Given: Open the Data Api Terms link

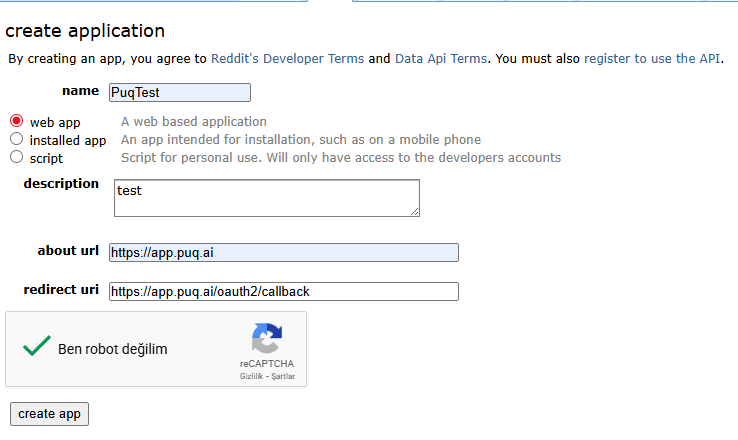Looking at the screenshot, I should tap(441, 59).
